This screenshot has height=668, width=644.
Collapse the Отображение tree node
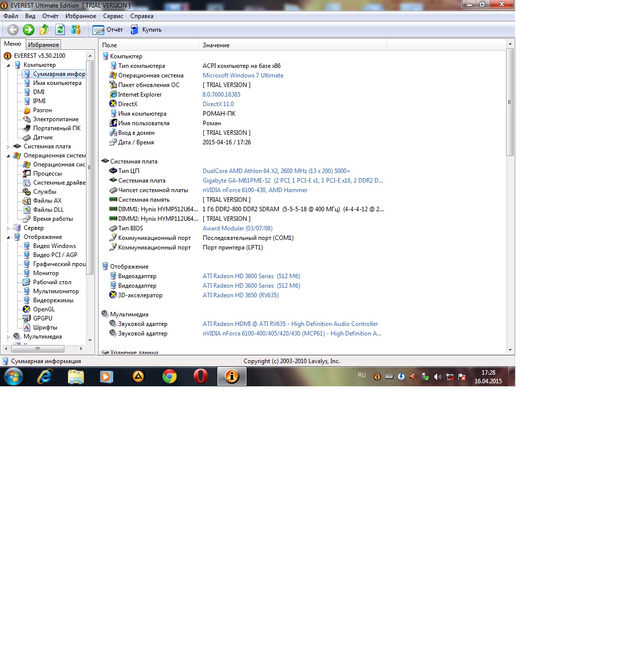(8, 237)
